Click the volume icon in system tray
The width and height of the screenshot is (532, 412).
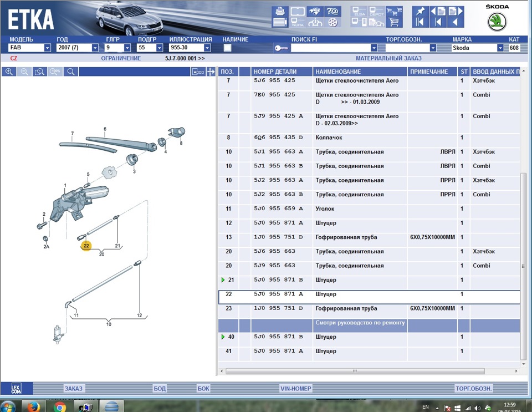click(478, 408)
